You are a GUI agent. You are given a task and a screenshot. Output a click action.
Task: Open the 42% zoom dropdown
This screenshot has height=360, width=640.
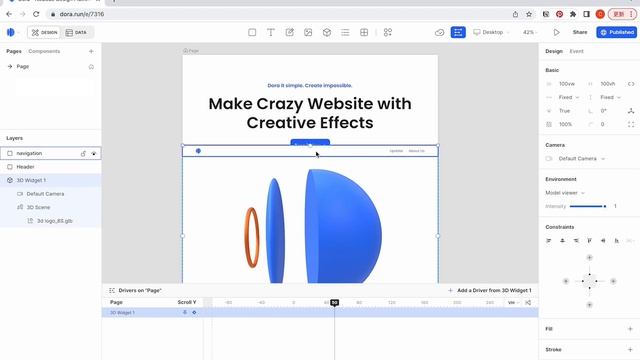(530, 32)
